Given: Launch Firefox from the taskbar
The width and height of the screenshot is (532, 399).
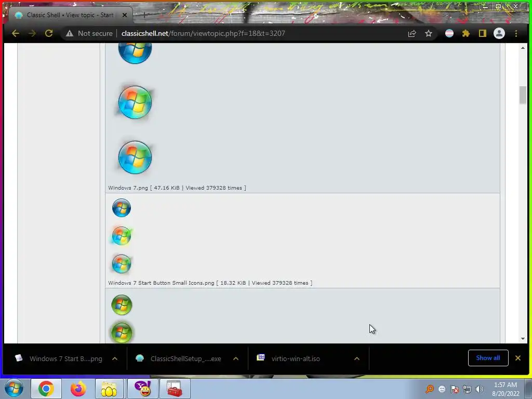Looking at the screenshot, I should point(78,389).
